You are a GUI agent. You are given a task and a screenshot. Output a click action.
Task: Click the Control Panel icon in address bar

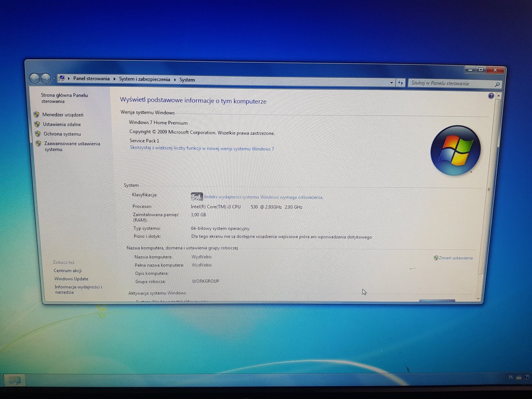coord(61,78)
